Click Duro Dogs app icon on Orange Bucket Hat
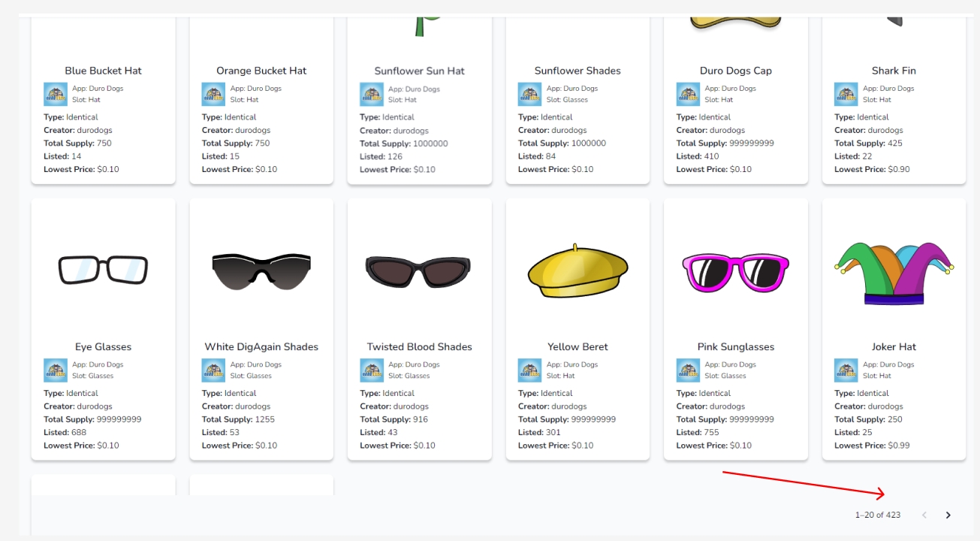Image resolution: width=980 pixels, height=541 pixels. (x=213, y=94)
